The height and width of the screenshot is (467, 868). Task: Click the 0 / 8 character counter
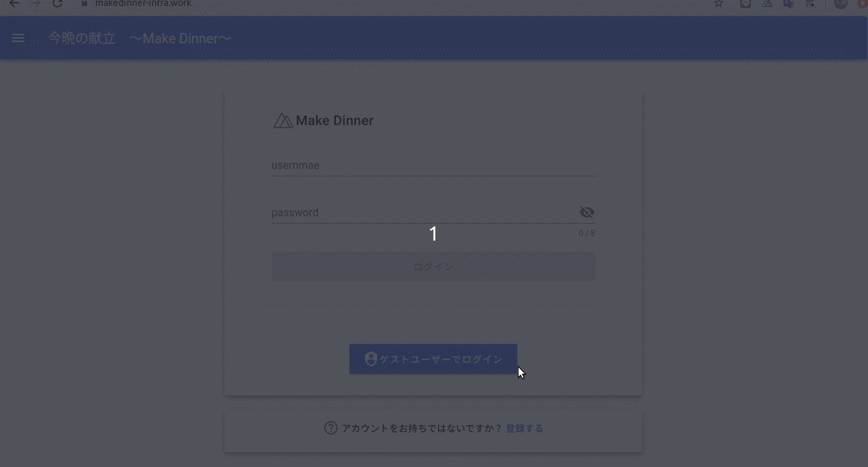click(x=587, y=233)
